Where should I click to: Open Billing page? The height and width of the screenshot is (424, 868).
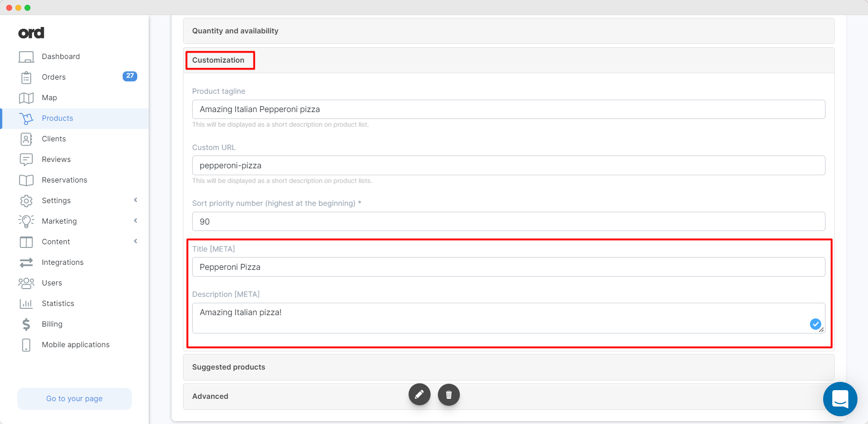pyautogui.click(x=75, y=324)
